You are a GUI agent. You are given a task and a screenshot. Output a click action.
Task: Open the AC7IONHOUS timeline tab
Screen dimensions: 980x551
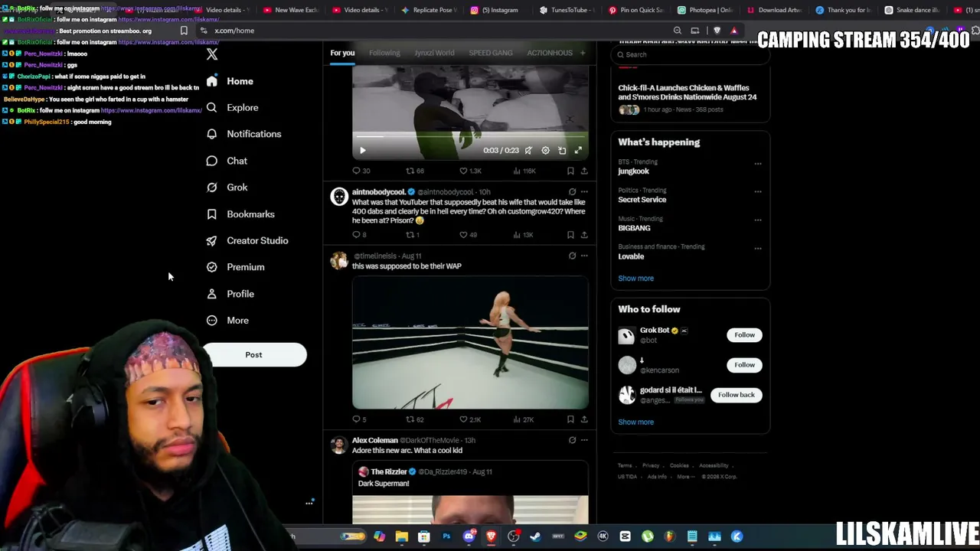[550, 53]
